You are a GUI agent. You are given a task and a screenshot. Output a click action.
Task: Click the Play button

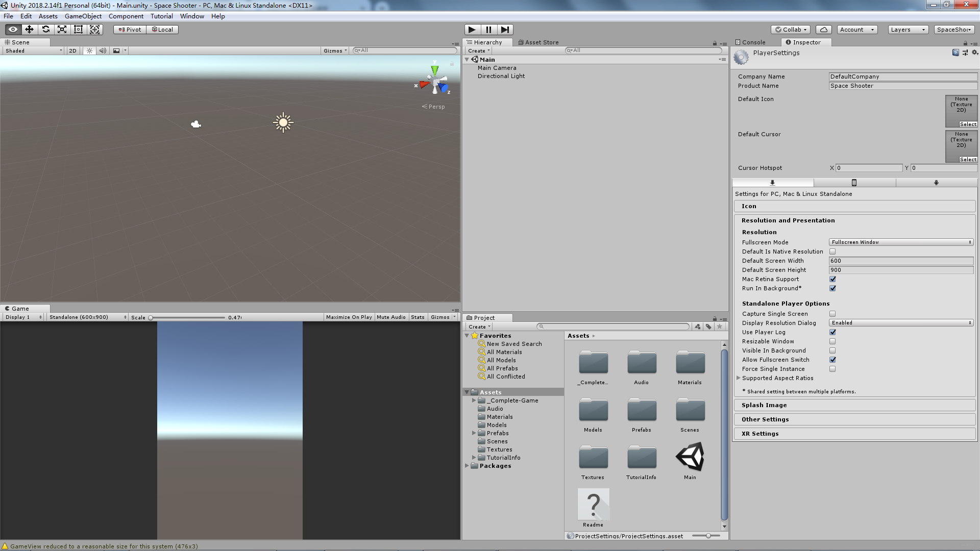click(x=472, y=30)
